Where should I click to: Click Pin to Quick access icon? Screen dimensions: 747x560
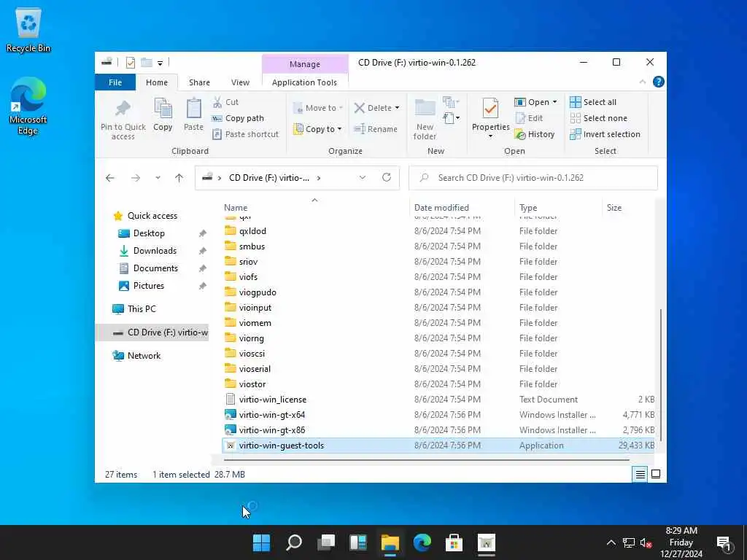click(x=123, y=109)
